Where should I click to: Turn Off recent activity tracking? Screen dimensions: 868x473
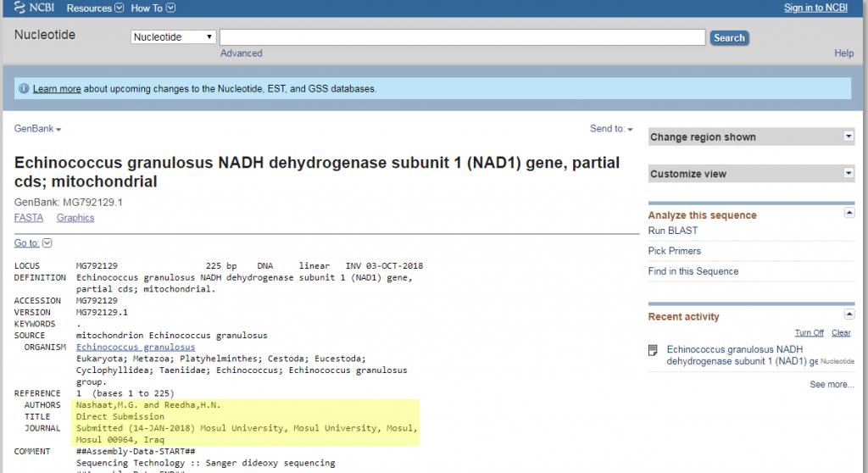click(809, 333)
